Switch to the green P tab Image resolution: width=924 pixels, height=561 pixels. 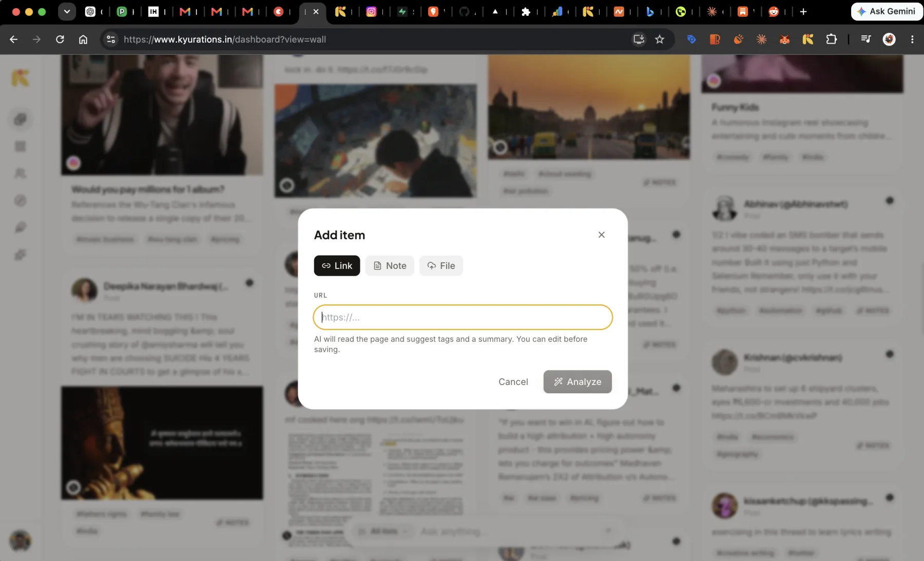coord(122,11)
